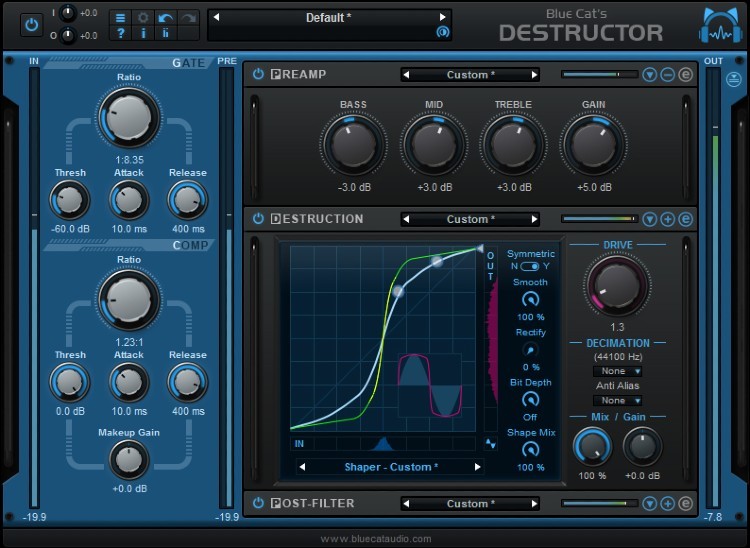Open the Post-Filter down-arrow menu
The width and height of the screenshot is (750, 548).
pyautogui.click(x=649, y=503)
